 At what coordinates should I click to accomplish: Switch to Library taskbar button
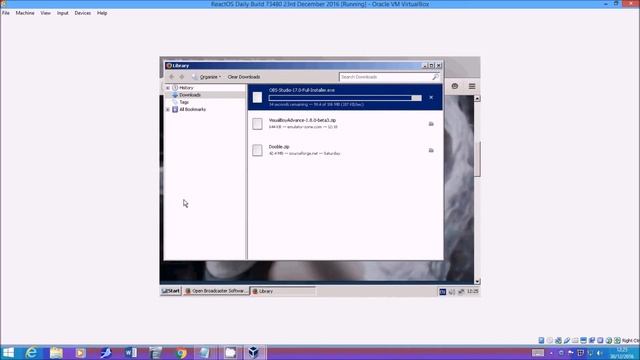click(x=283, y=291)
